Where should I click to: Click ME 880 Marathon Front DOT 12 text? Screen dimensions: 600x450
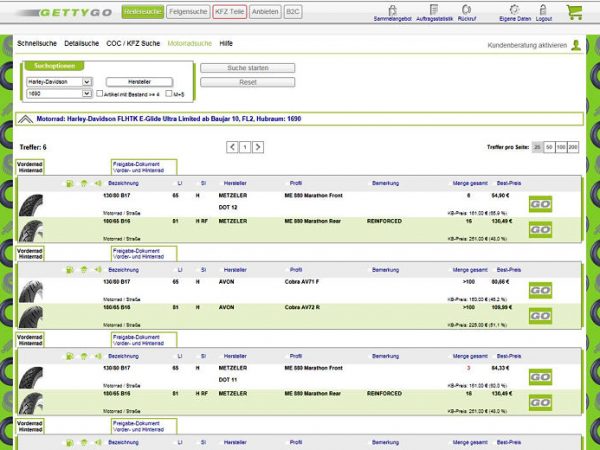tap(313, 196)
